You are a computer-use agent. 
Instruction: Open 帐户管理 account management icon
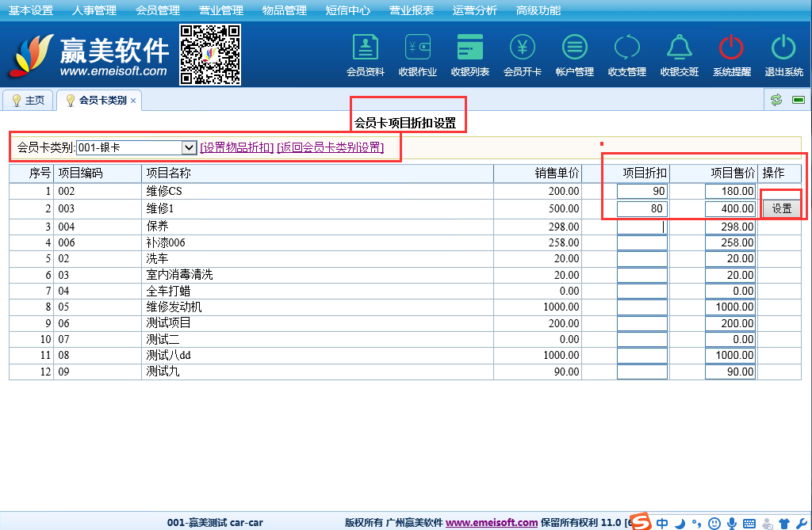574,49
